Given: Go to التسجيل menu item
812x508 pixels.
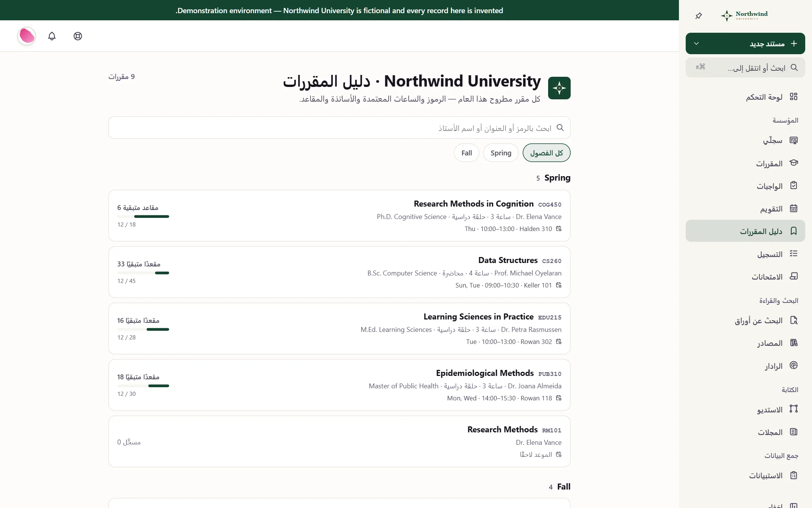Looking at the screenshot, I should (x=745, y=254).
